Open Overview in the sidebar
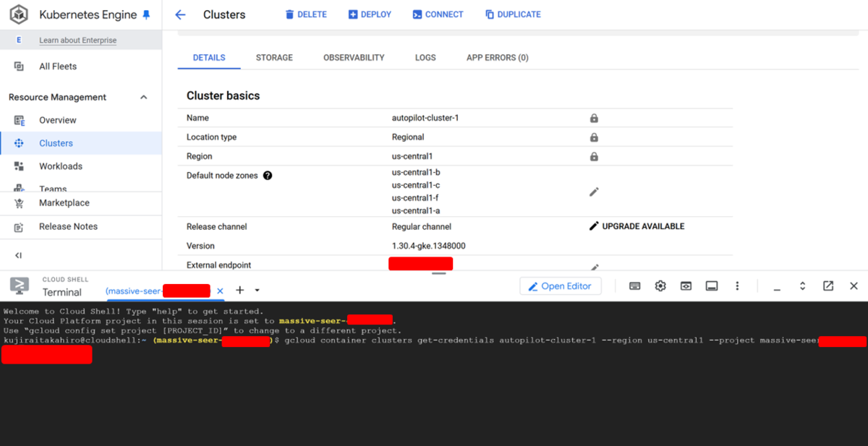 tap(58, 120)
